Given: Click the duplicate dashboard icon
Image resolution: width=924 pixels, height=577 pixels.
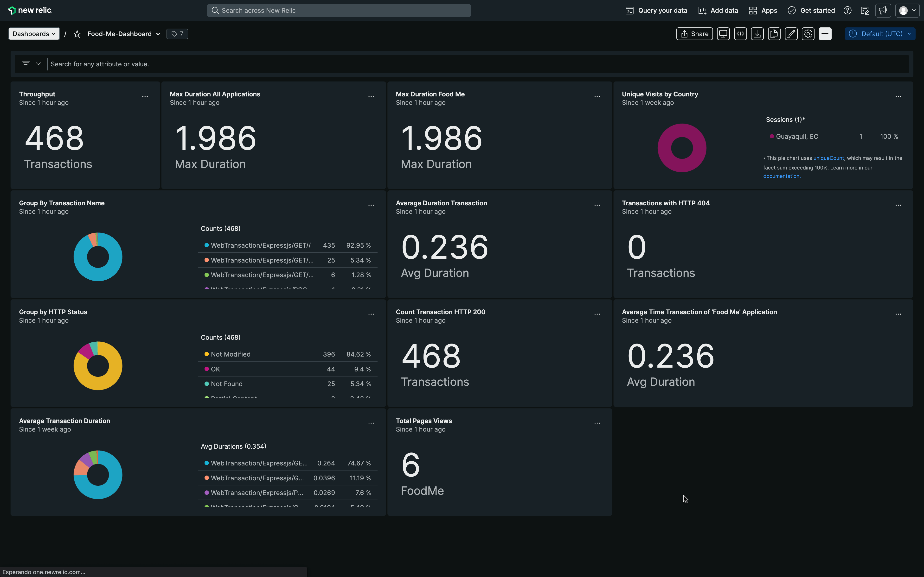Looking at the screenshot, I should click(774, 34).
